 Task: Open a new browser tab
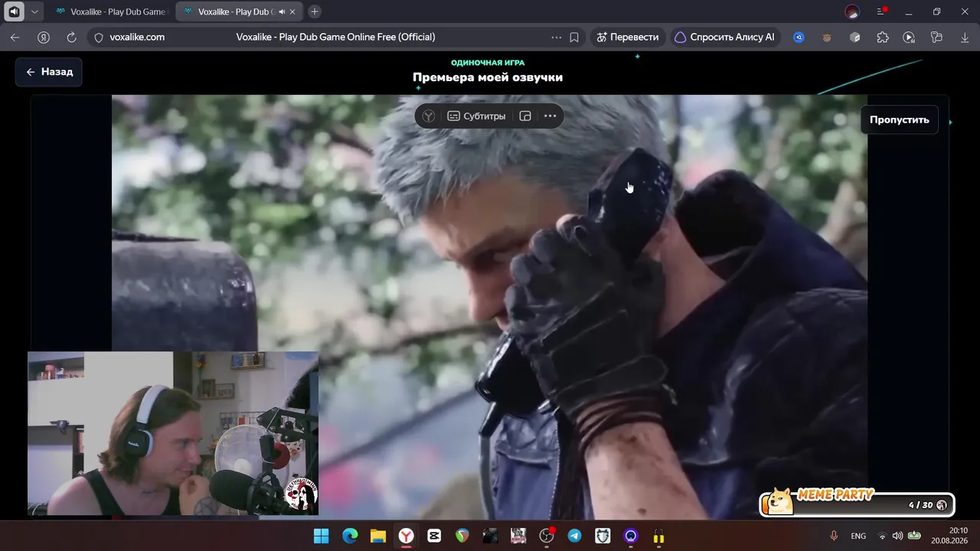315,11
